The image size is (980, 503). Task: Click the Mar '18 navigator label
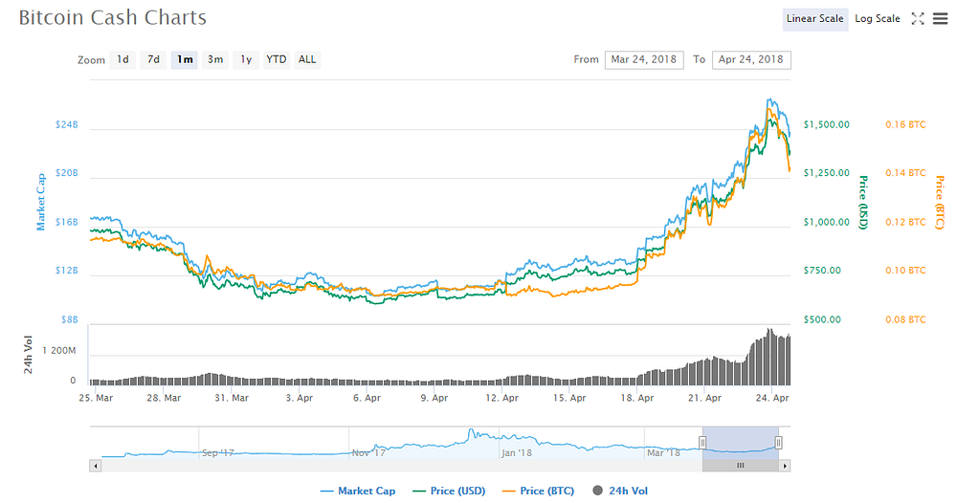pyautogui.click(x=663, y=453)
